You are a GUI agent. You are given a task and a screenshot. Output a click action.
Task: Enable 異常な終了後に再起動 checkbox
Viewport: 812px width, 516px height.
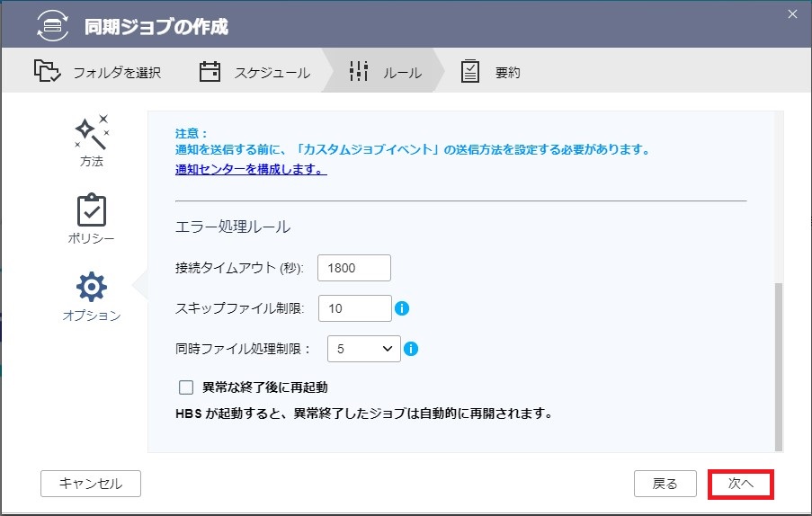[x=186, y=387]
